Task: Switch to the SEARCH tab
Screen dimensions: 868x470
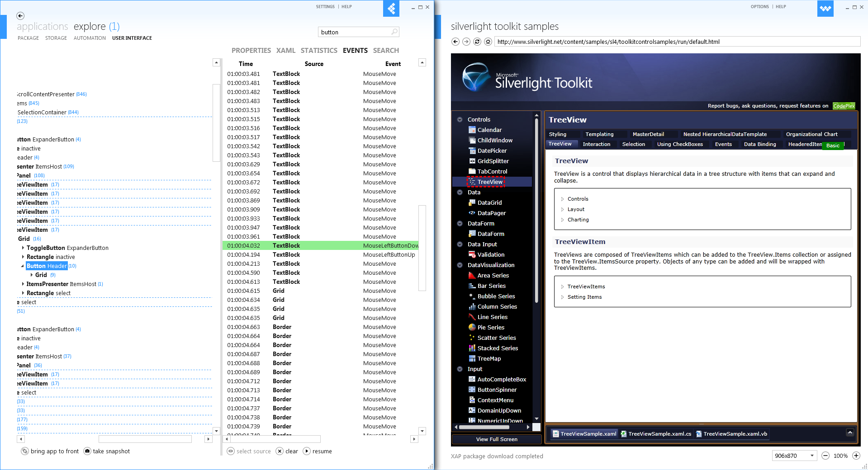Action: [x=386, y=50]
